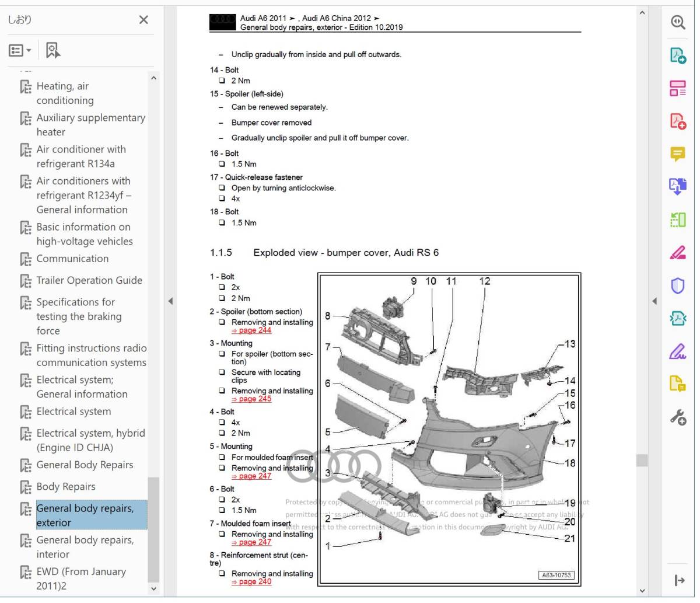The height and width of the screenshot is (603, 700).
Task: Open 'Electrical system; General information' bookmark
Action: tap(82, 387)
